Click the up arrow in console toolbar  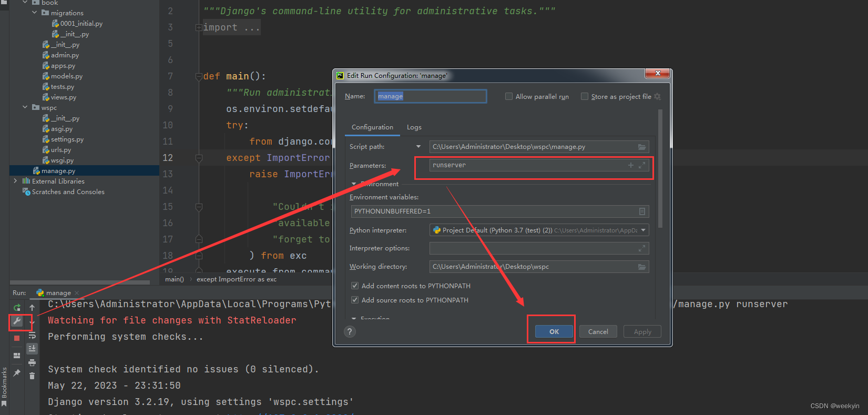tap(32, 307)
